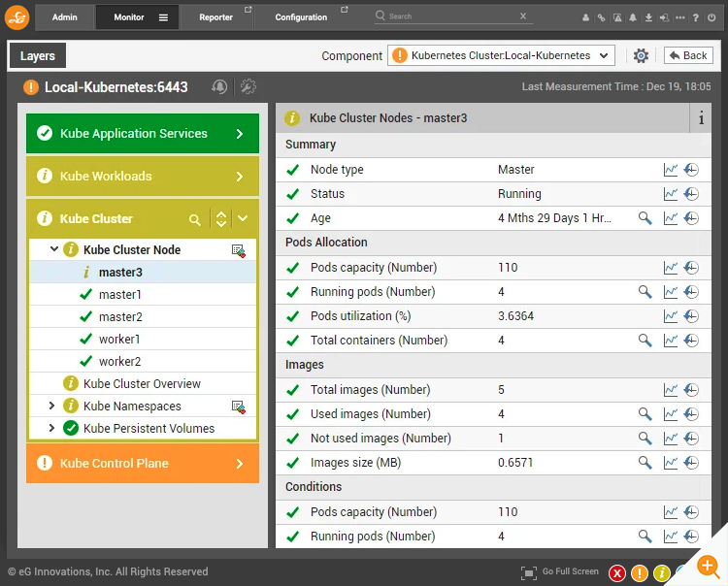Image resolution: width=728 pixels, height=586 pixels.
Task: Click the yellow minor alarm icon in footer
Action: [662, 573]
